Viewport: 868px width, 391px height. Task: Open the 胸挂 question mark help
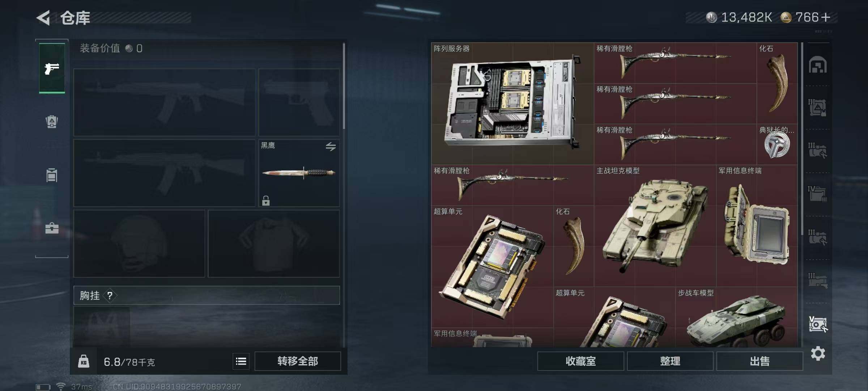(x=110, y=296)
